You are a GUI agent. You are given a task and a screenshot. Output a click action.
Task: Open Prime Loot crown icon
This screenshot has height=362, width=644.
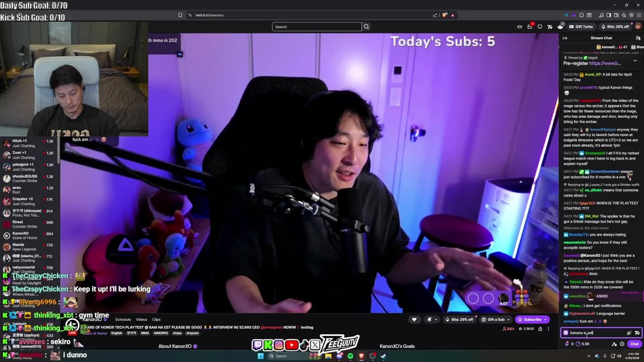(x=520, y=27)
